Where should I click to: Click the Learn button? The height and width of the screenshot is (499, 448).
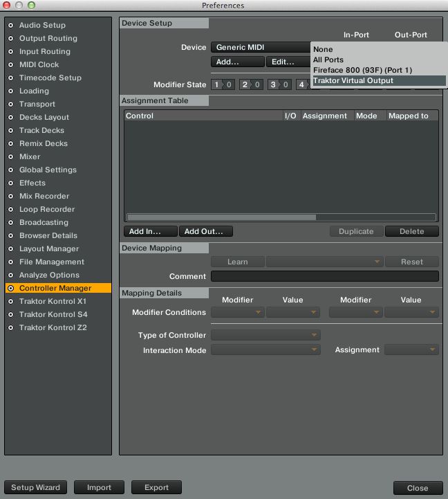238,262
